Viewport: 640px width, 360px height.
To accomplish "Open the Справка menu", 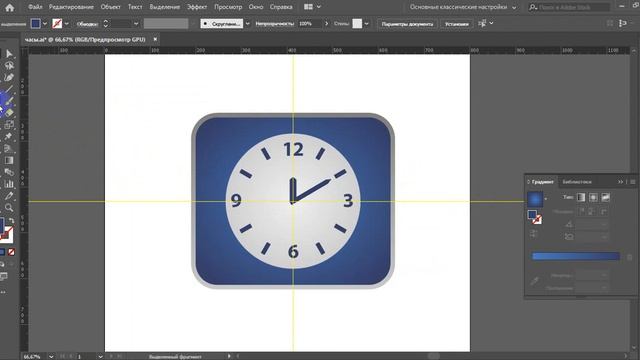I will (281, 7).
